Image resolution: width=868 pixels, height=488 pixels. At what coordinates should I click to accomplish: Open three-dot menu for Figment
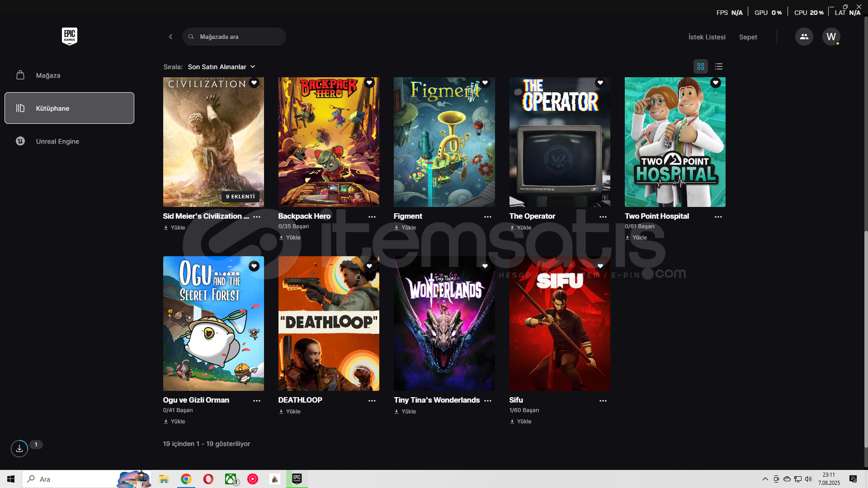click(488, 217)
